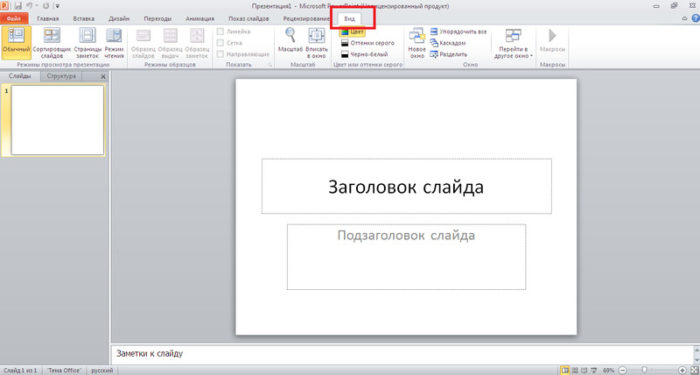Switch to Страницы заметок view
The width and height of the screenshot is (700, 375).
pyautogui.click(x=88, y=42)
